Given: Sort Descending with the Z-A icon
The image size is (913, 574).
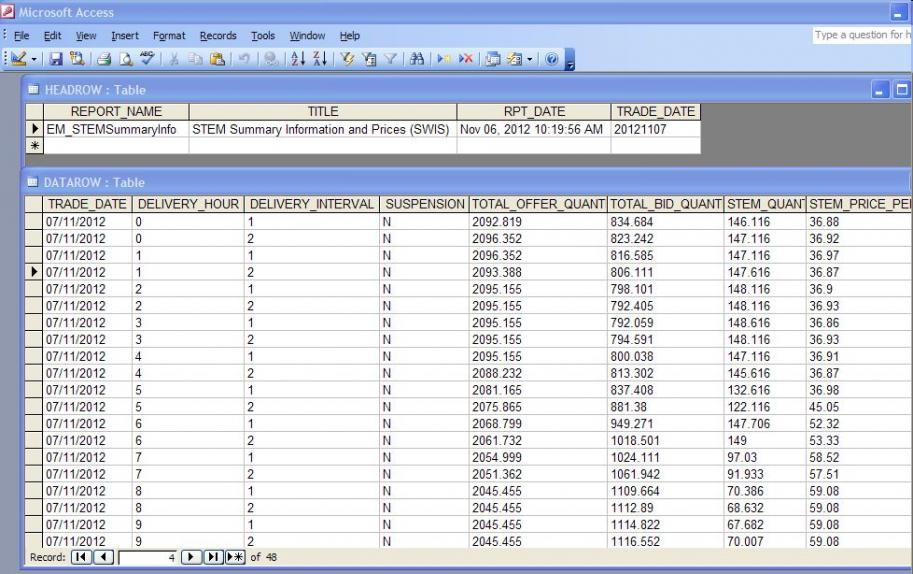Looking at the screenshot, I should pyautogui.click(x=320, y=59).
